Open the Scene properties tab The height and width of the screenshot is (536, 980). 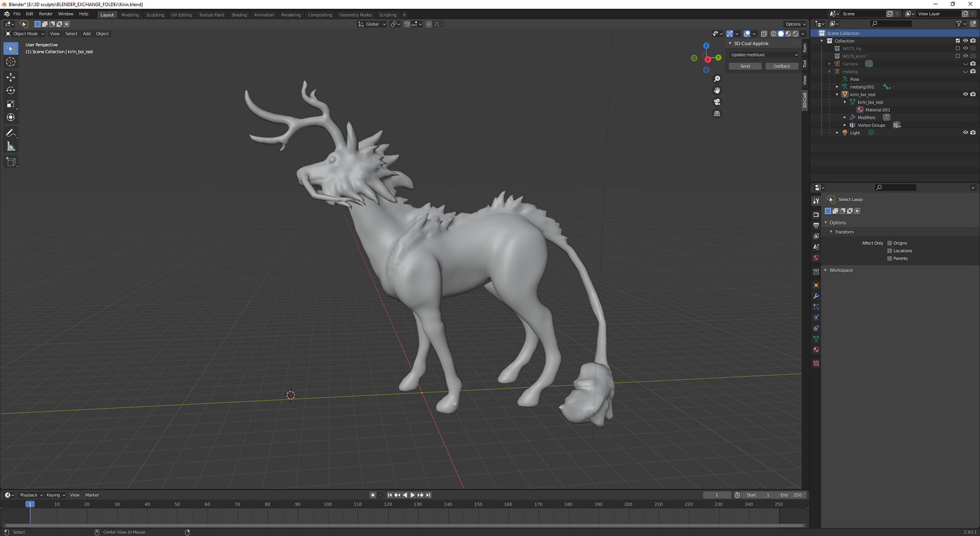click(816, 247)
